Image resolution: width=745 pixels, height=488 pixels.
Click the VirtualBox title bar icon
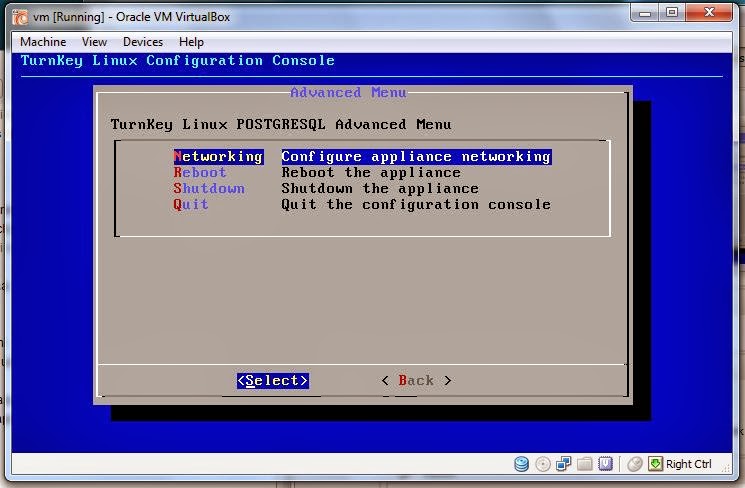[20, 17]
